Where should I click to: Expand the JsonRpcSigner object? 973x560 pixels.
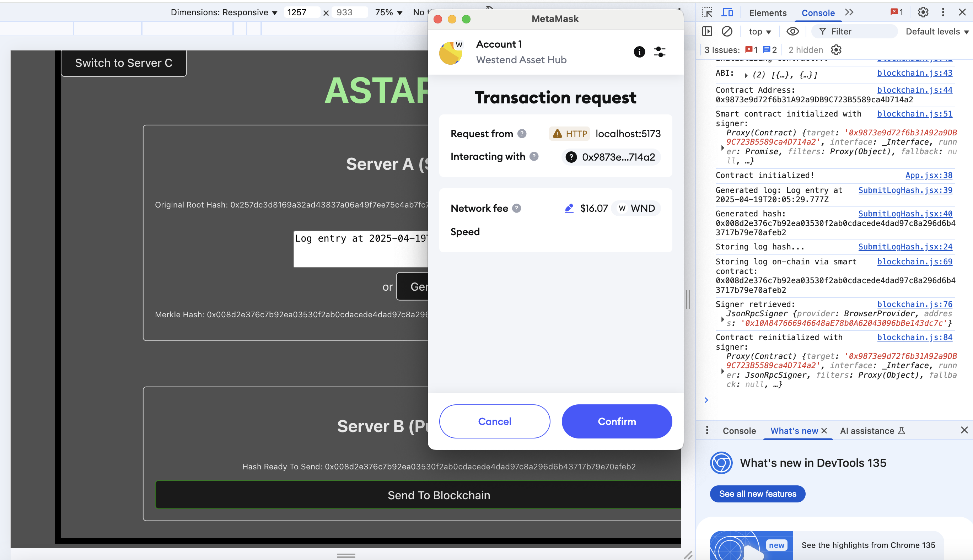tap(722, 319)
